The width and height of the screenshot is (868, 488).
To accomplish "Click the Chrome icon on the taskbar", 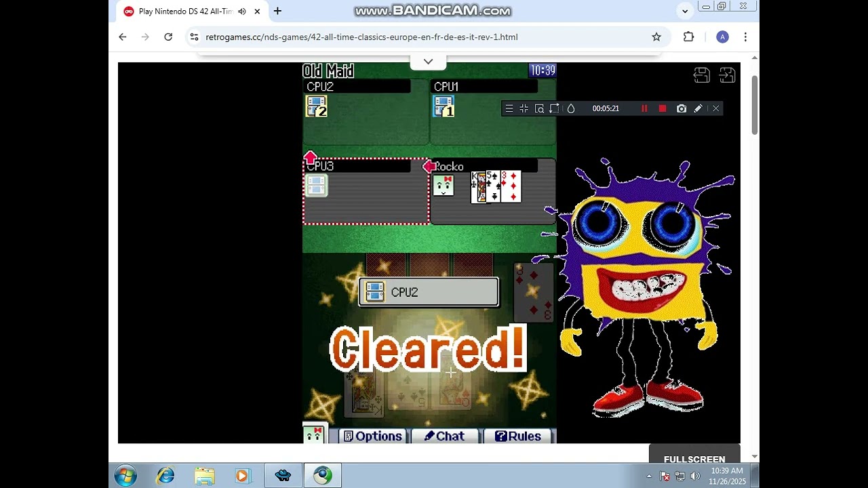I will point(323,476).
